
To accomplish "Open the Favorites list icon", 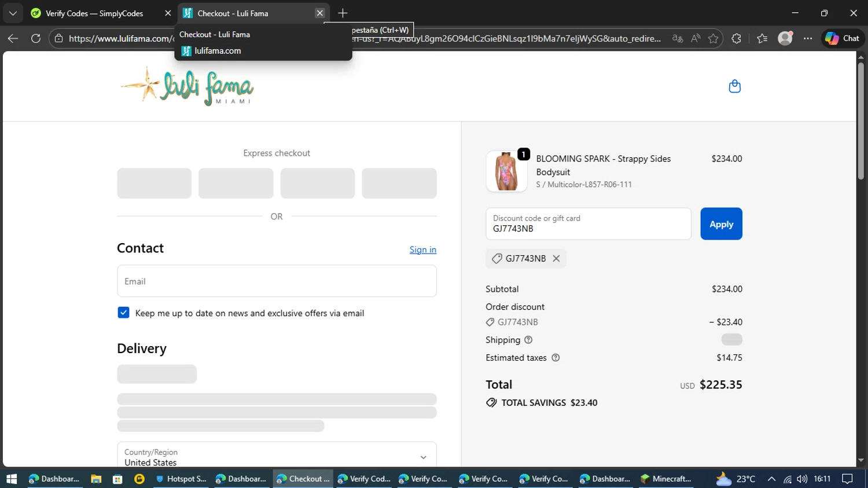I will click(x=762, y=38).
